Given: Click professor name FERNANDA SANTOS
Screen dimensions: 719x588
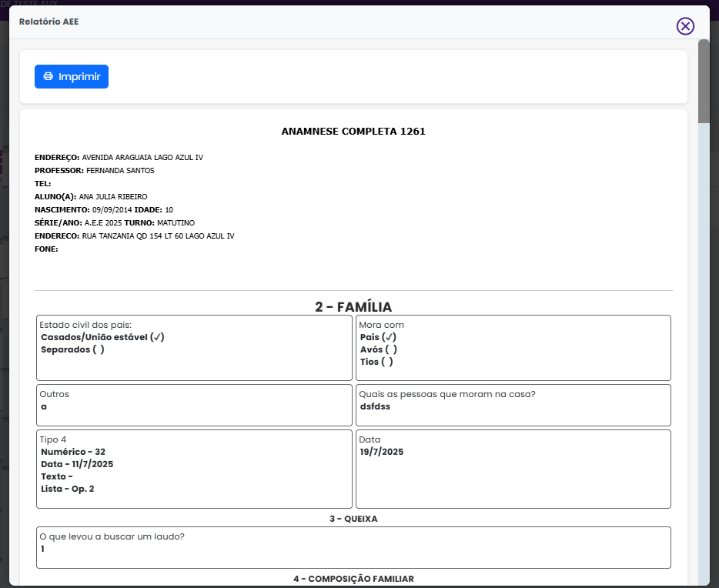Looking at the screenshot, I should pyautogui.click(x=120, y=171).
